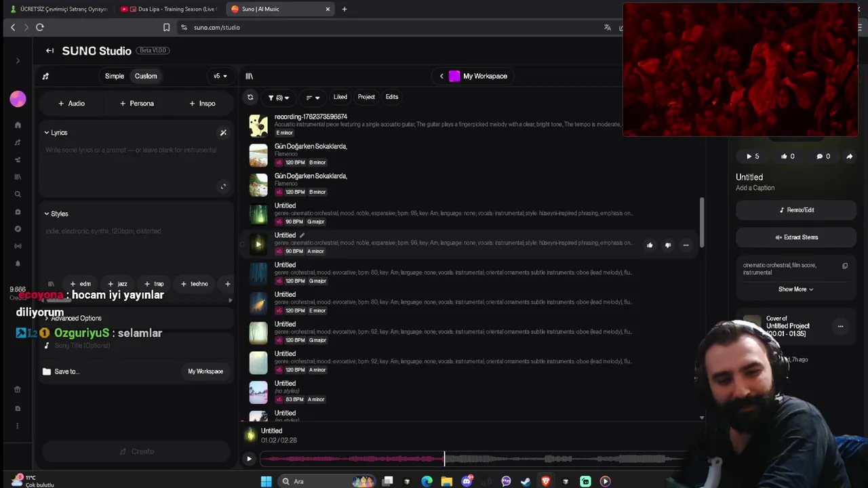Open Steam from the taskbar

pyautogui.click(x=526, y=481)
